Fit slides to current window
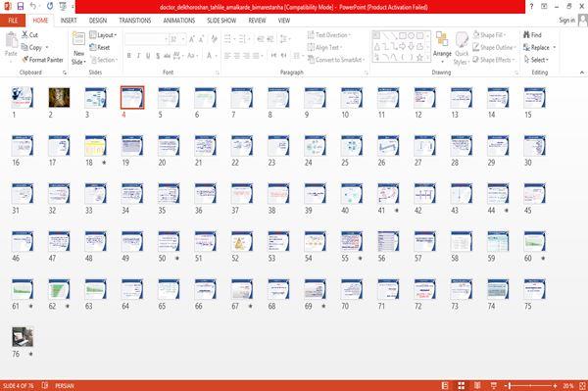Image resolution: width=588 pixels, height=391 pixels. (582, 385)
